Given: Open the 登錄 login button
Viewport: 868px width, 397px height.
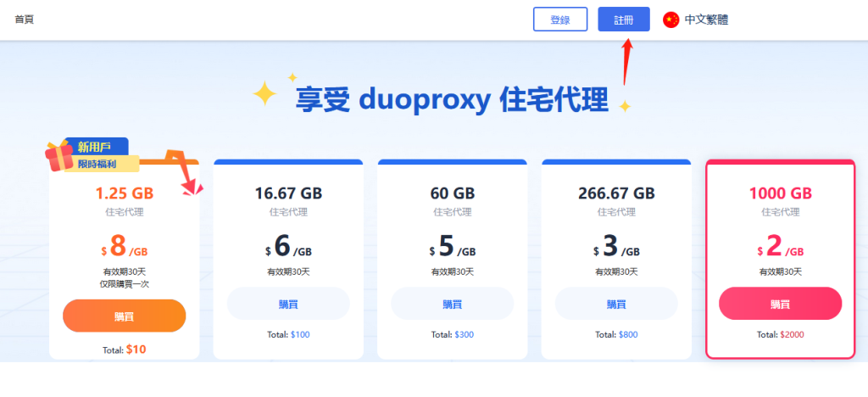Looking at the screenshot, I should (x=560, y=20).
